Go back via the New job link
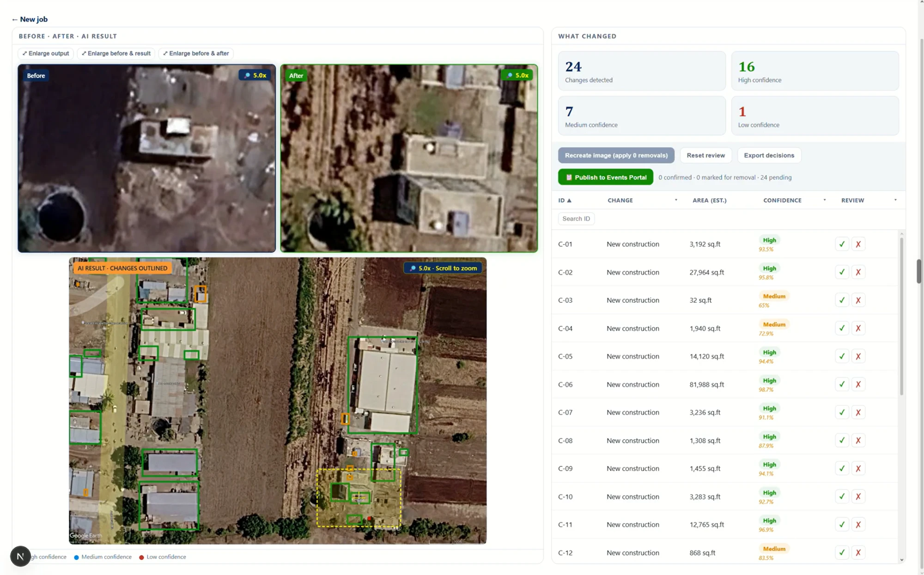The width and height of the screenshot is (924, 575). 30,19
